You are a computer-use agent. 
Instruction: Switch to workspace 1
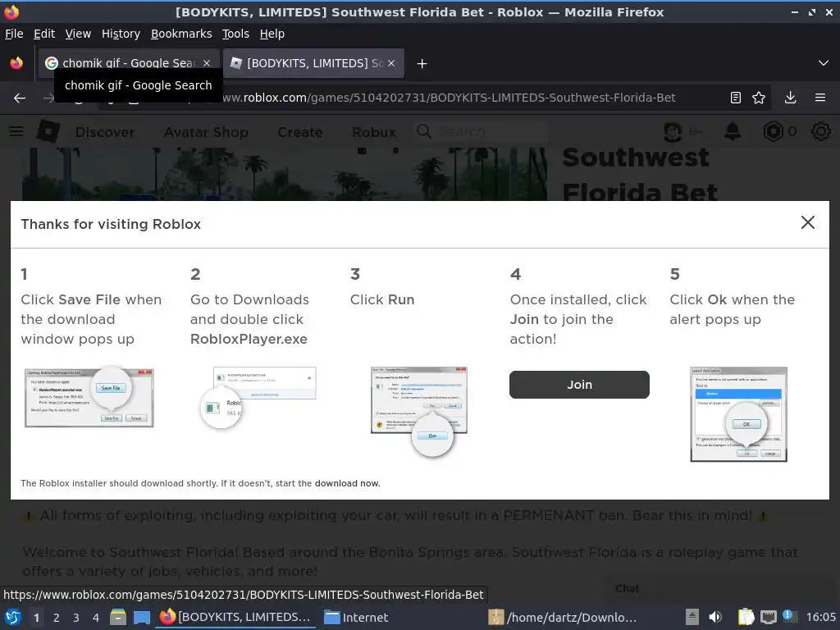coord(36,618)
